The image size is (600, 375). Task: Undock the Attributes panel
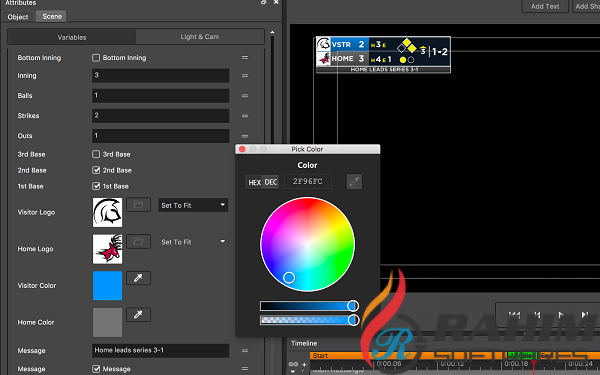(x=264, y=2)
